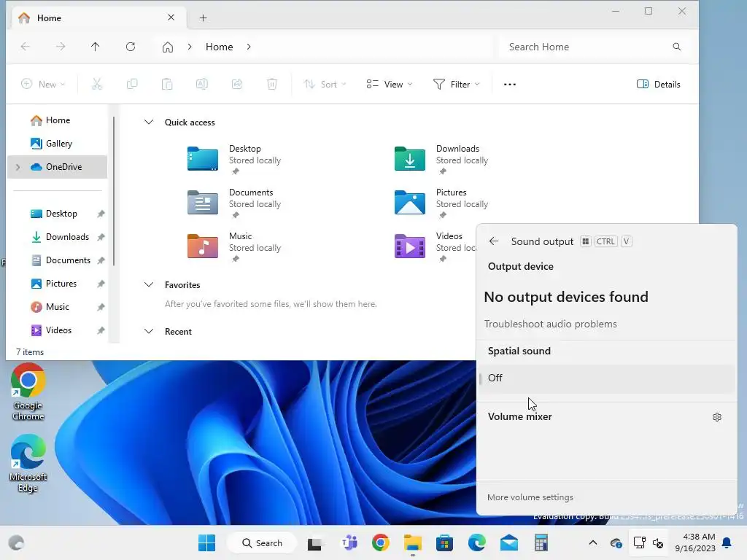Click the home icon in address bar
747x560 pixels.
pos(167,47)
